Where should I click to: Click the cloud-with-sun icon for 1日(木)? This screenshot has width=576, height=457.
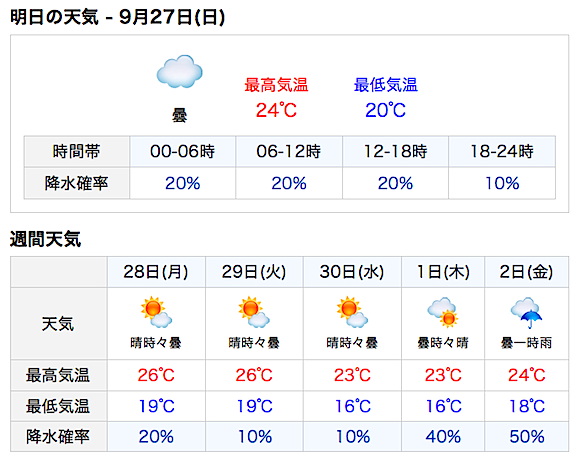click(x=443, y=312)
